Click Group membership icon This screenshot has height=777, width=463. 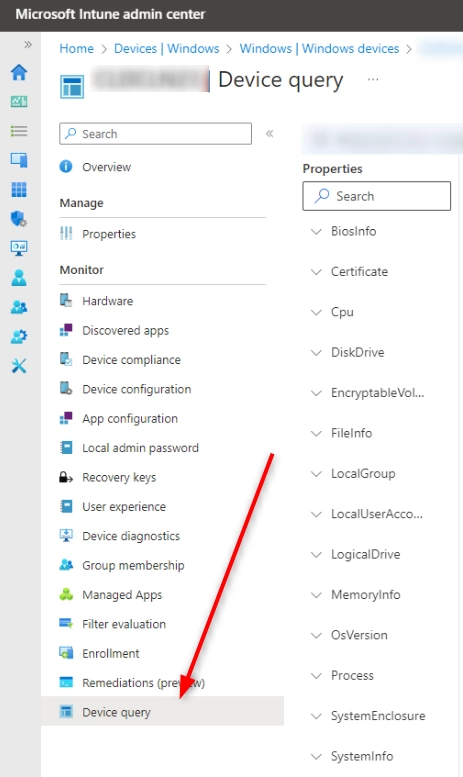(x=66, y=565)
